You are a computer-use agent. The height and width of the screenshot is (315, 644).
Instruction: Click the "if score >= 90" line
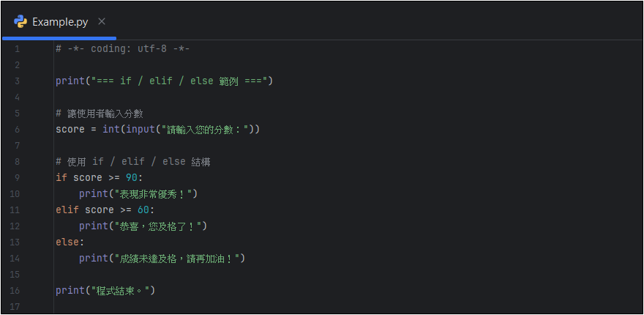coord(99,178)
